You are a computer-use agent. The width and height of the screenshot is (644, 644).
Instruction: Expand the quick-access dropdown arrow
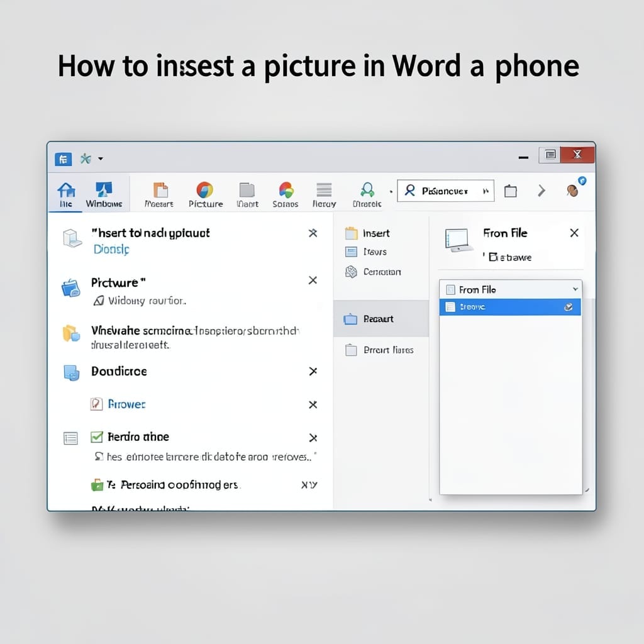[x=101, y=158]
